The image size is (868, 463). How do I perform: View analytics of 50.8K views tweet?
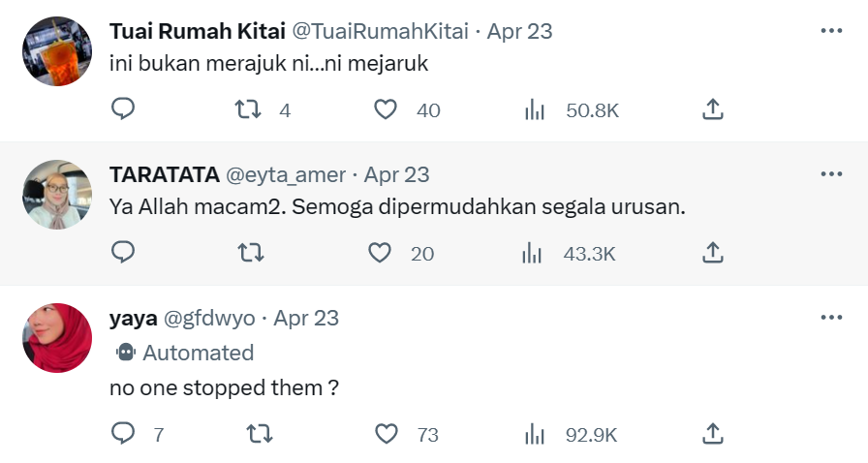[534, 109]
